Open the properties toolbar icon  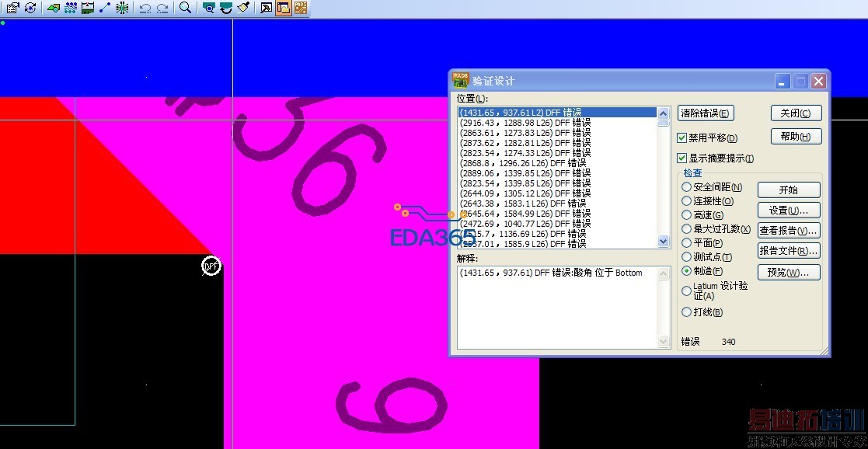tap(12, 8)
